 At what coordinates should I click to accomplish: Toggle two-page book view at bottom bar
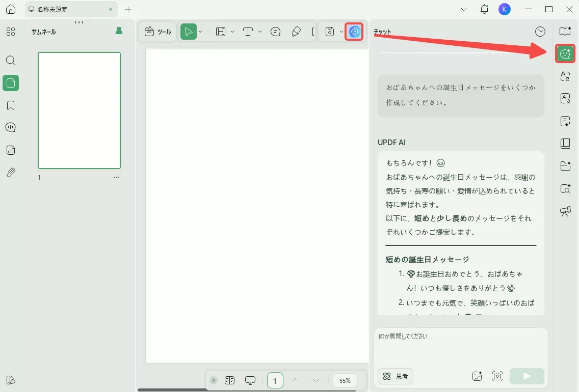229,380
